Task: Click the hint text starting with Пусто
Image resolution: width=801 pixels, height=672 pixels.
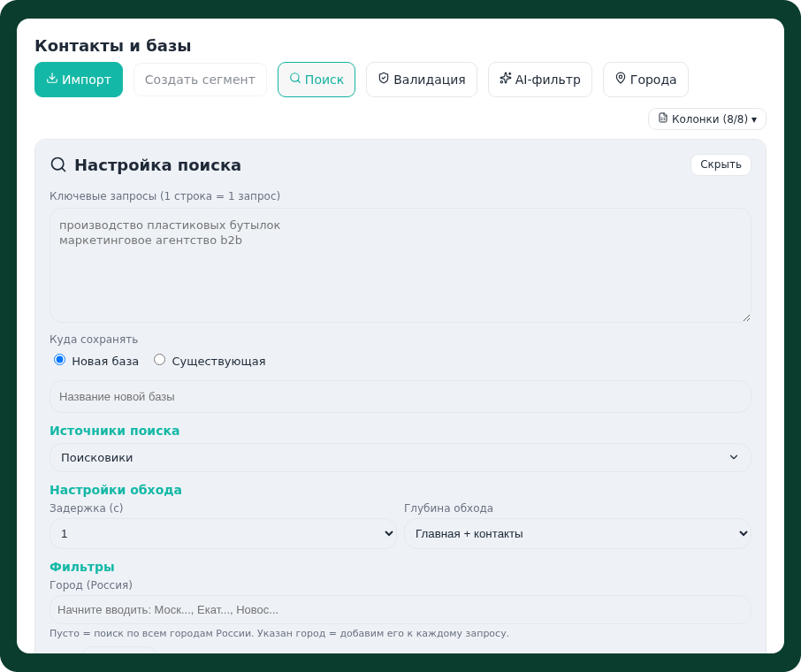Action: 278,633
